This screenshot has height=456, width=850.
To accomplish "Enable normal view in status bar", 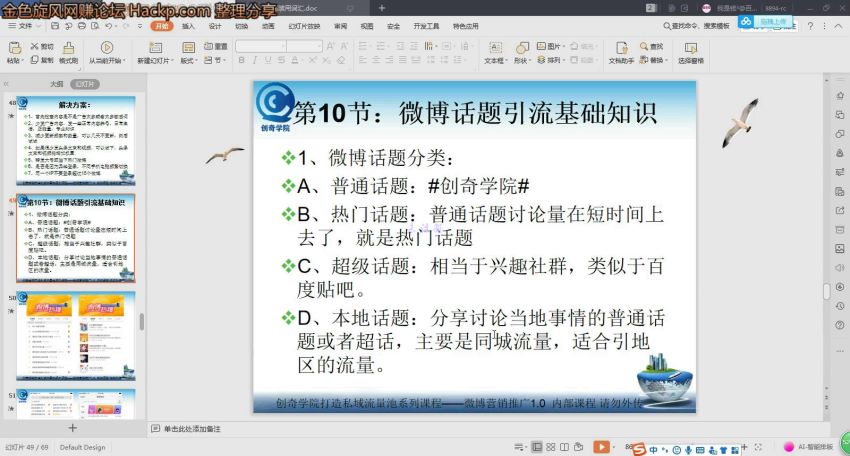I will pos(537,447).
